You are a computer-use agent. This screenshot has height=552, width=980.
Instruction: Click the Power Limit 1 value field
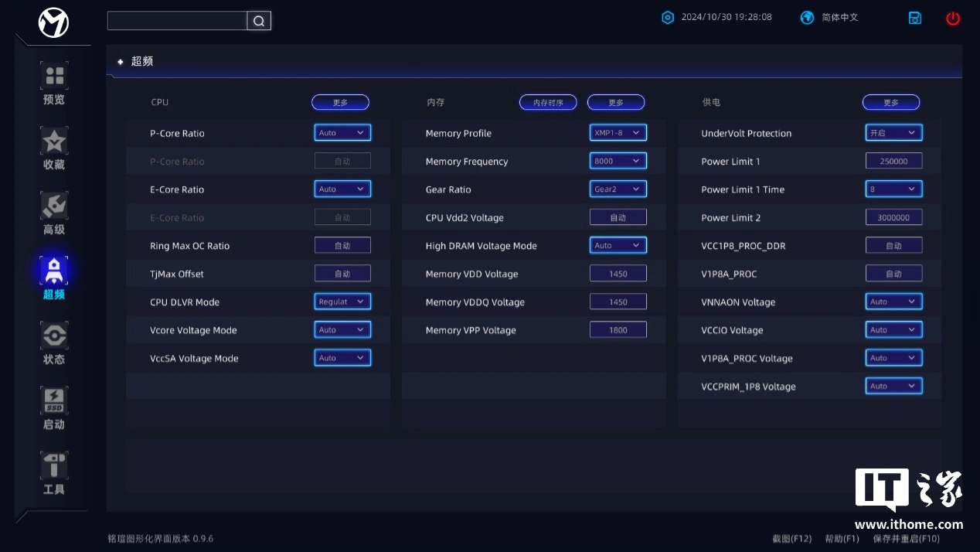893,162
